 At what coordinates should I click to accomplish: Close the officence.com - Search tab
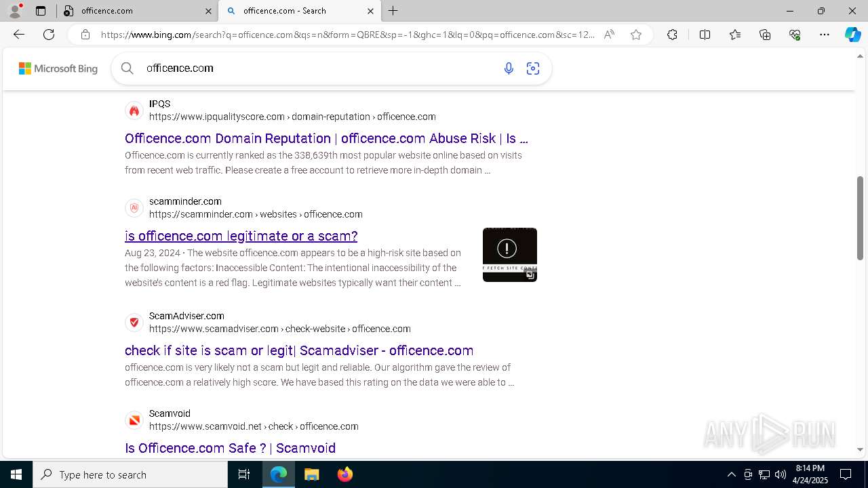[x=370, y=11]
